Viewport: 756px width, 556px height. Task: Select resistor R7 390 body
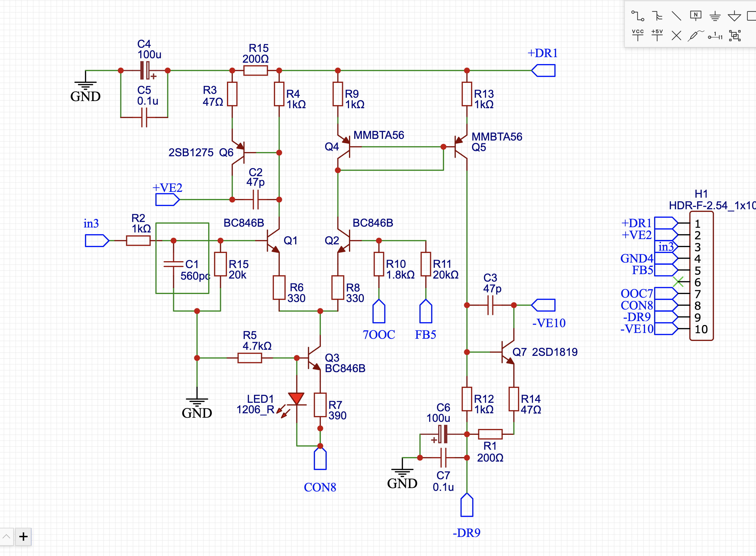[x=320, y=405]
